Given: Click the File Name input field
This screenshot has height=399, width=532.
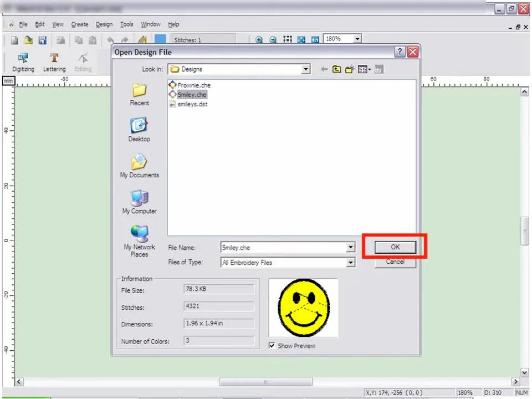Looking at the screenshot, I should (283, 247).
